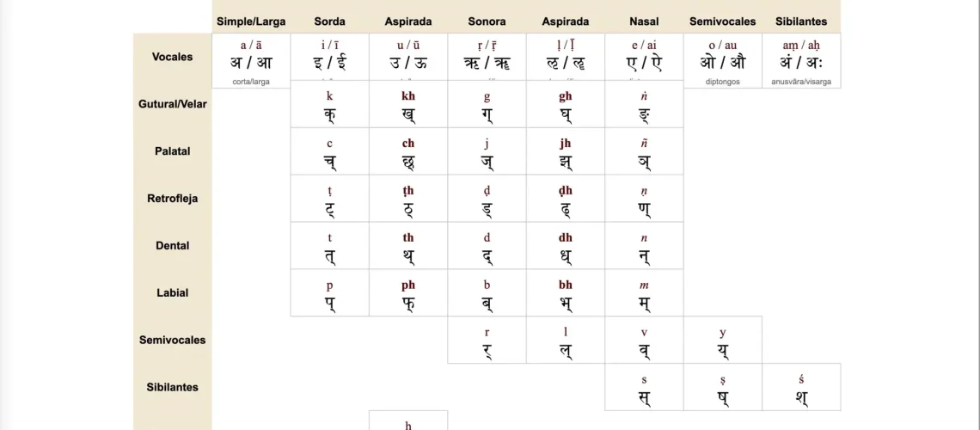Select the 'a / ā' vowel cell

click(251, 58)
